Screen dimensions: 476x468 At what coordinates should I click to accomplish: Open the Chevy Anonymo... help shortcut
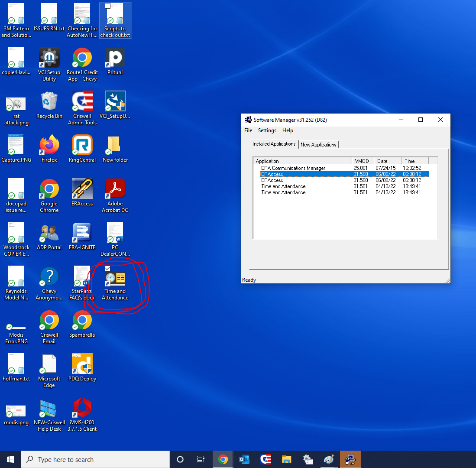[x=49, y=283]
